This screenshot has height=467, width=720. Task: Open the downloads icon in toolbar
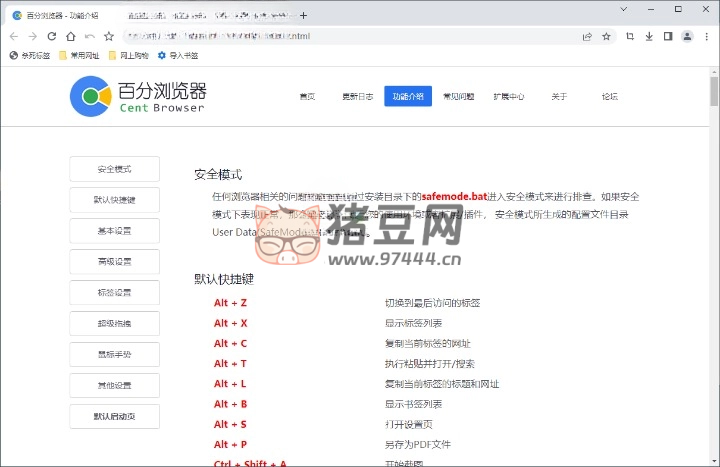(x=648, y=36)
